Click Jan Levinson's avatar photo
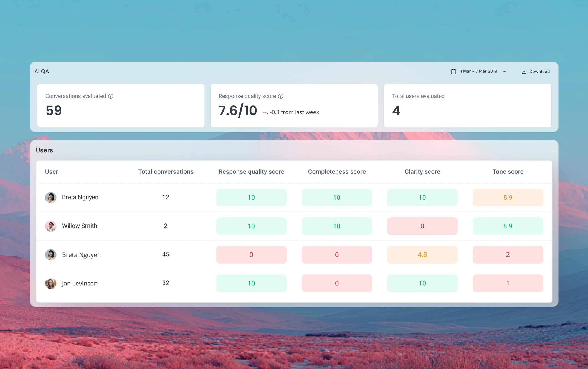Screen dimensions: 588x369 coord(51,284)
